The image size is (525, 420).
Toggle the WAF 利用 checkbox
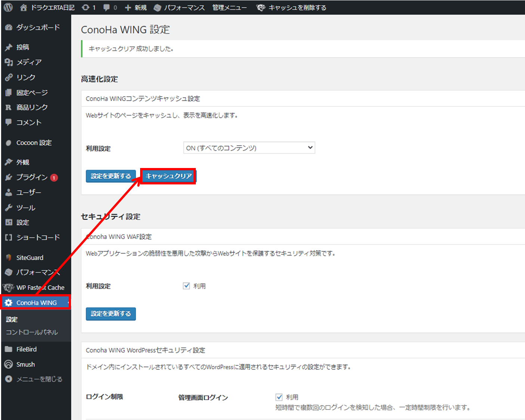(x=186, y=286)
